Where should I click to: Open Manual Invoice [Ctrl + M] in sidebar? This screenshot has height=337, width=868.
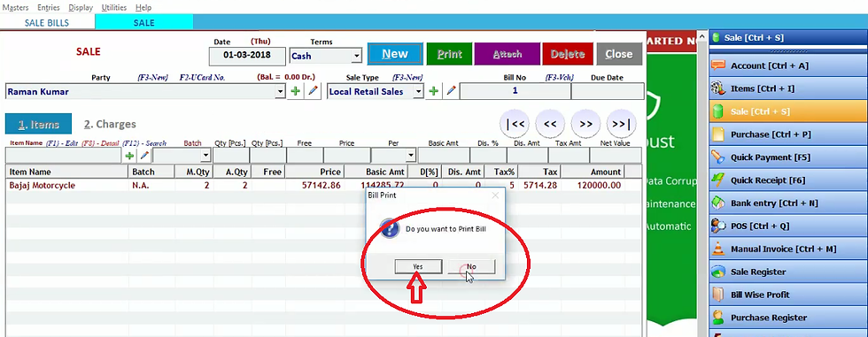click(788, 249)
